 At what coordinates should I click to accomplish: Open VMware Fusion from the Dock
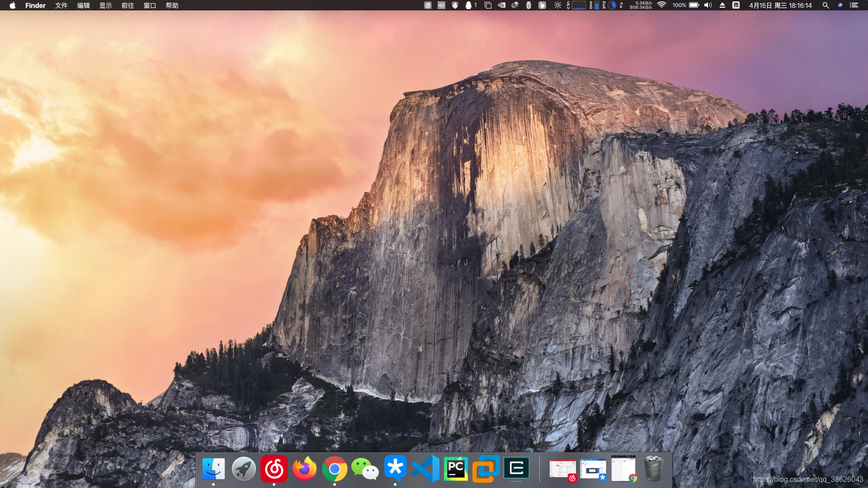coord(486,469)
